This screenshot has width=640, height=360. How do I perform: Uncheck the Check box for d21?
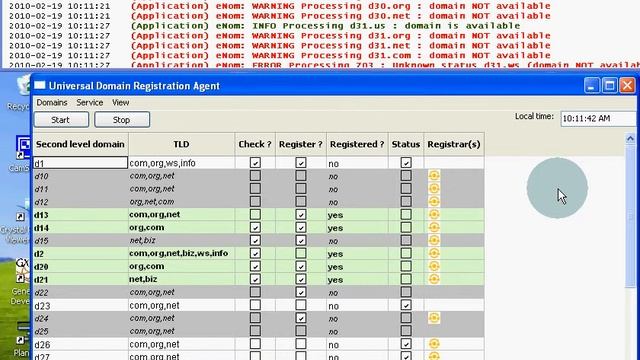(x=255, y=279)
